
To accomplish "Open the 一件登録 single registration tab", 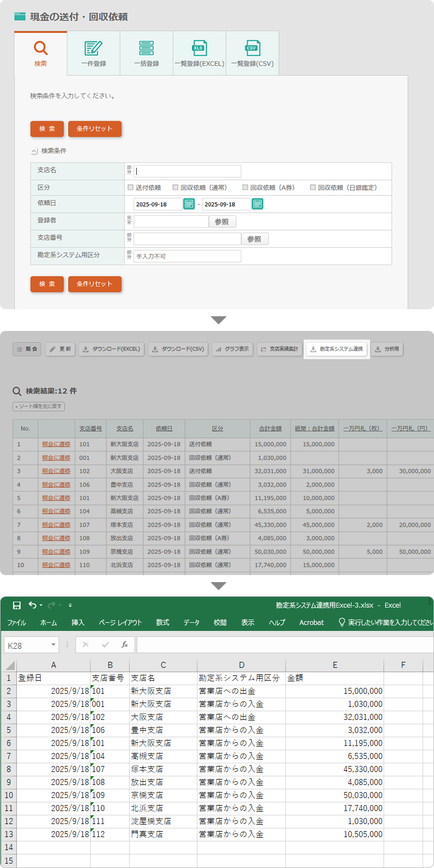I will coord(93,53).
